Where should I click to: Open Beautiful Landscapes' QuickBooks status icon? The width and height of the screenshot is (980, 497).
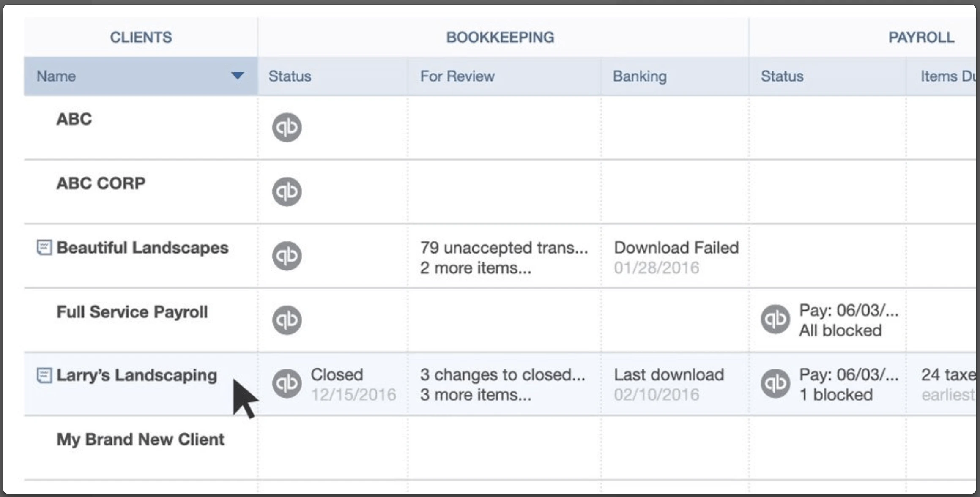click(x=287, y=256)
